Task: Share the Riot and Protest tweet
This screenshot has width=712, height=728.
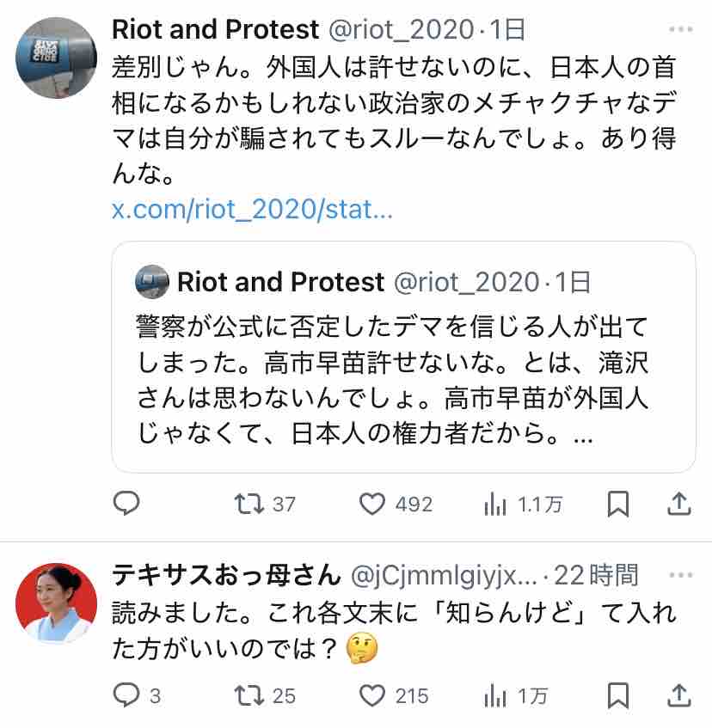Action: [x=679, y=504]
